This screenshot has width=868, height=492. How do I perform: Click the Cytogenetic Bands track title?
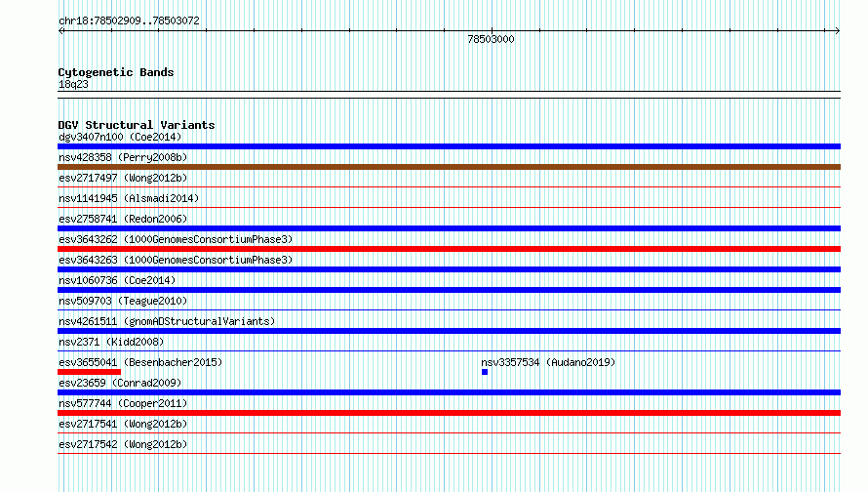click(x=116, y=72)
